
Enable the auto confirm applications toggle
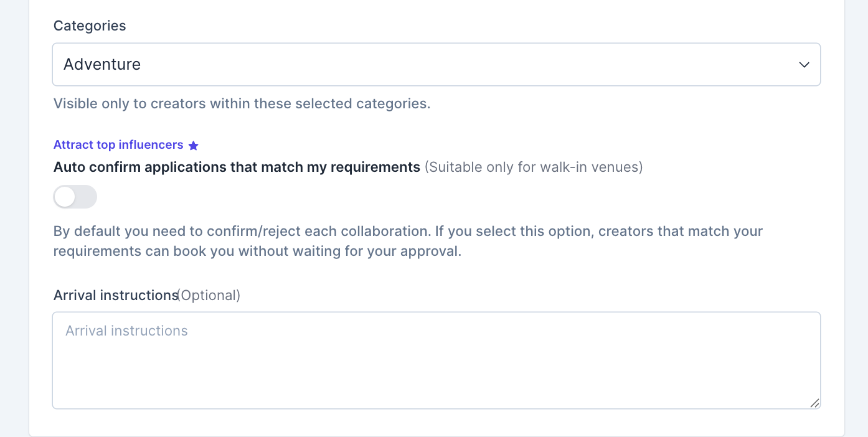(75, 197)
